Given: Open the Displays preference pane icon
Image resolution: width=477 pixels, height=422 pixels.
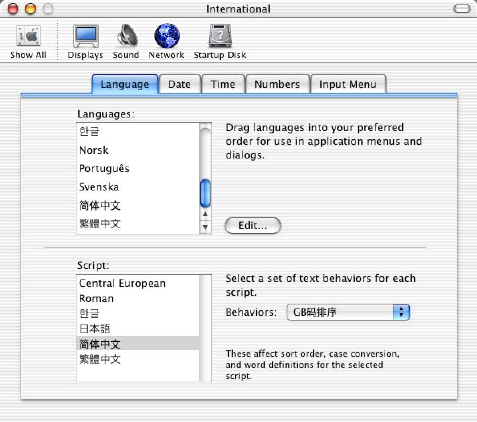Looking at the screenshot, I should click(x=86, y=36).
